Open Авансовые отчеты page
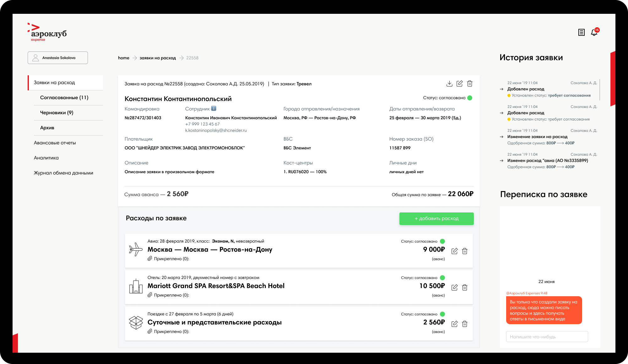The image size is (628, 364). 55,143
